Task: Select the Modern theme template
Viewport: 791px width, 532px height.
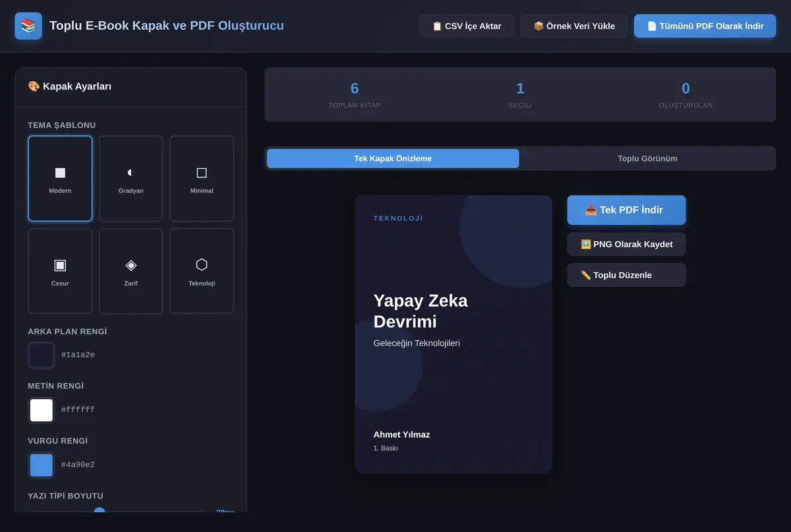Action: [60, 179]
